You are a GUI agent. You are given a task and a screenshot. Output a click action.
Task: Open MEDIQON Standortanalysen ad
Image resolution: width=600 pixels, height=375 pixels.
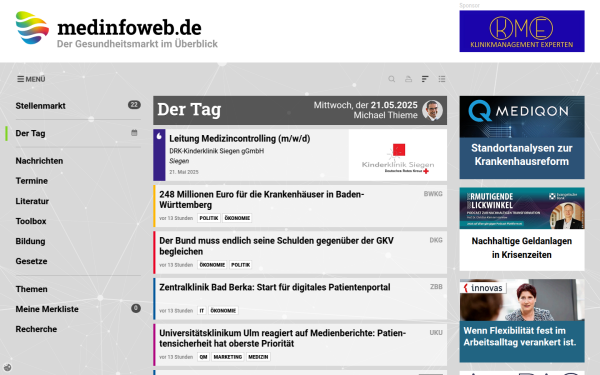coord(522,137)
